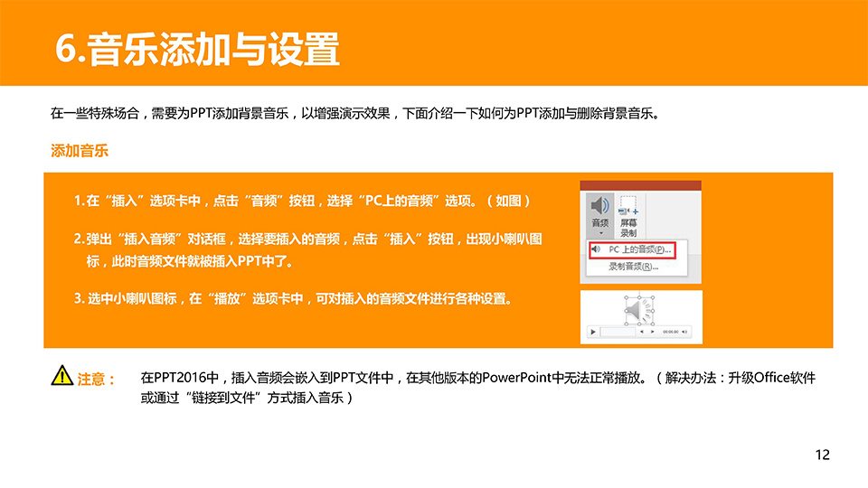Image resolution: width=868 pixels, height=488 pixels.
Task: Click the 音频 speaker icon in ribbon
Action: tap(599, 206)
